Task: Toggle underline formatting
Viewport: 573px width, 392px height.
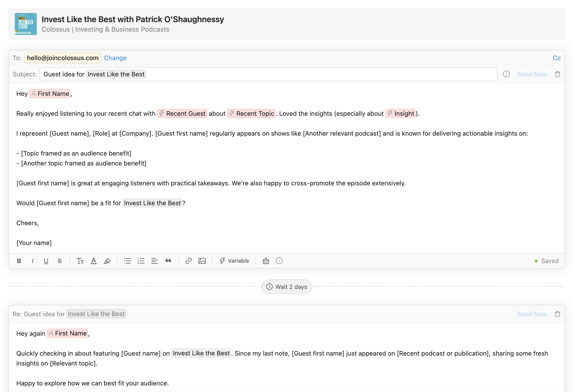Action: click(x=46, y=261)
